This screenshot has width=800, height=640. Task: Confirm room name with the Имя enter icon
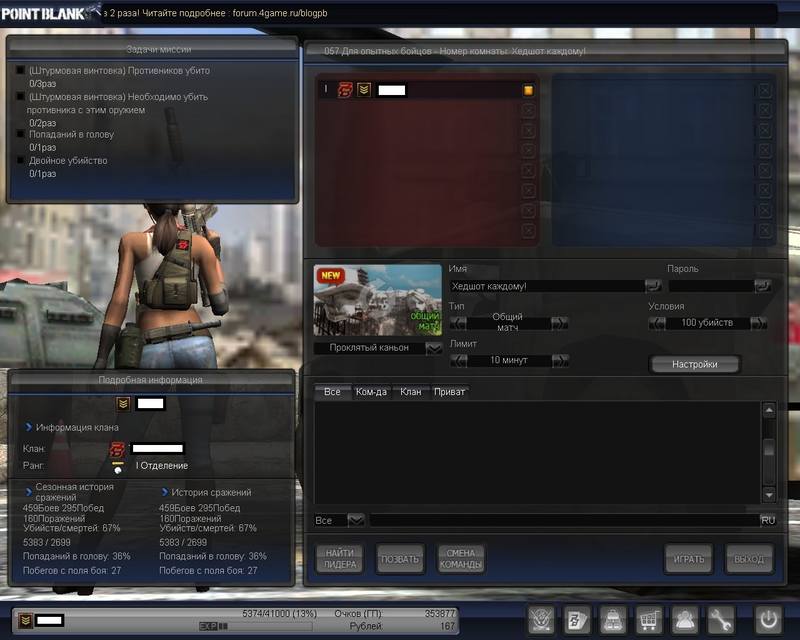pos(653,286)
